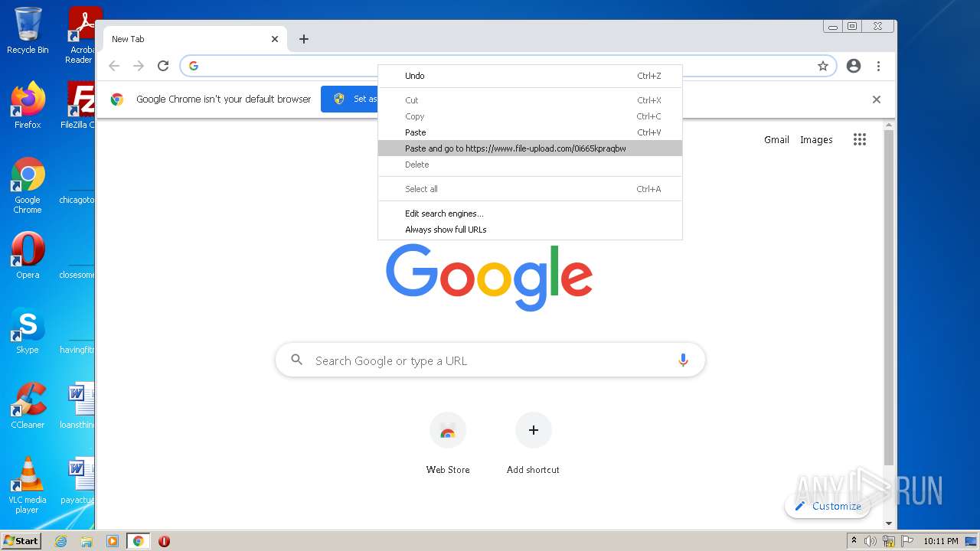
Task: Select Paste and go to file-upload.com
Action: (x=530, y=148)
